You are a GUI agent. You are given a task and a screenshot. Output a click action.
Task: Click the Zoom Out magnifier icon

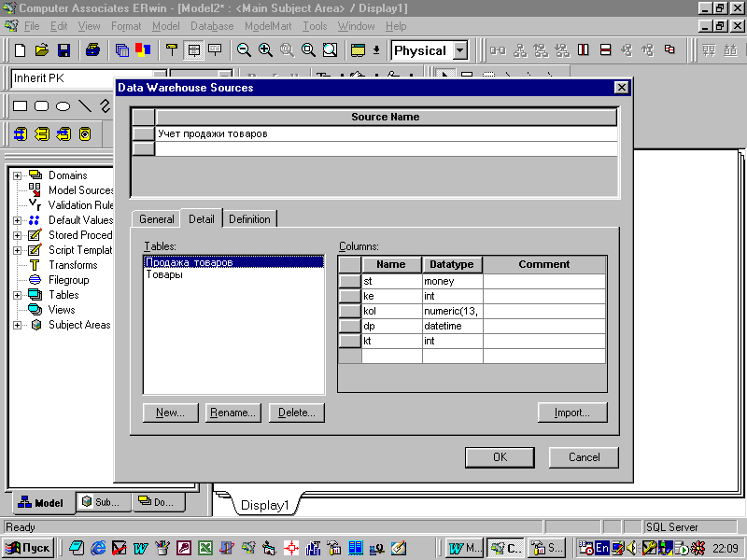tap(244, 50)
